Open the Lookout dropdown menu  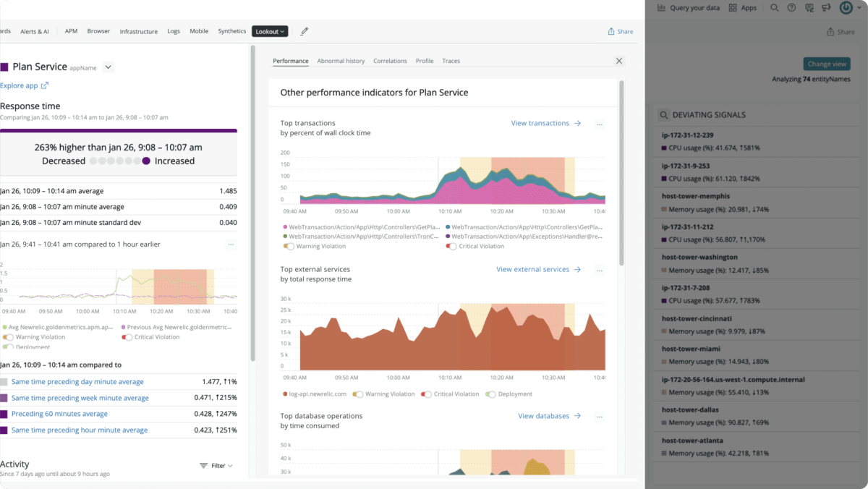tap(270, 31)
